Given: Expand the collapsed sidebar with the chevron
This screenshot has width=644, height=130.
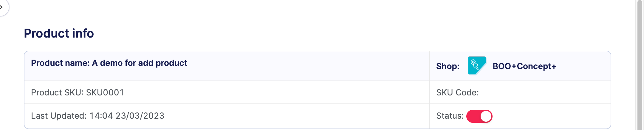Looking at the screenshot, I should pyautogui.click(x=2, y=7).
